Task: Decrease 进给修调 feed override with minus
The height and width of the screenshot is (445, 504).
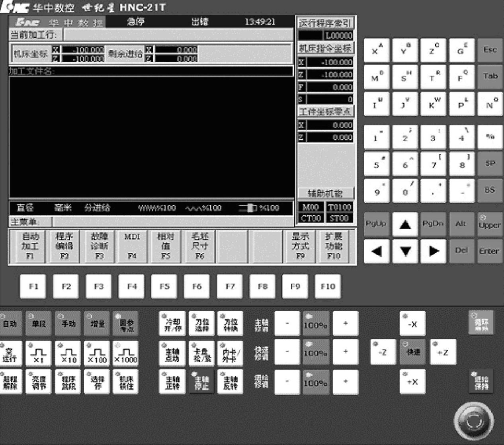Action: [287, 382]
